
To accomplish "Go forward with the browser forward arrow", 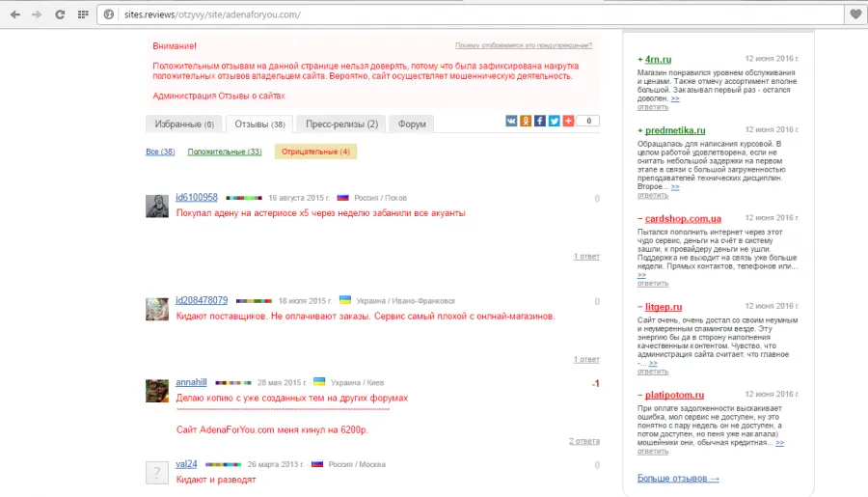I will pyautogui.click(x=37, y=14).
